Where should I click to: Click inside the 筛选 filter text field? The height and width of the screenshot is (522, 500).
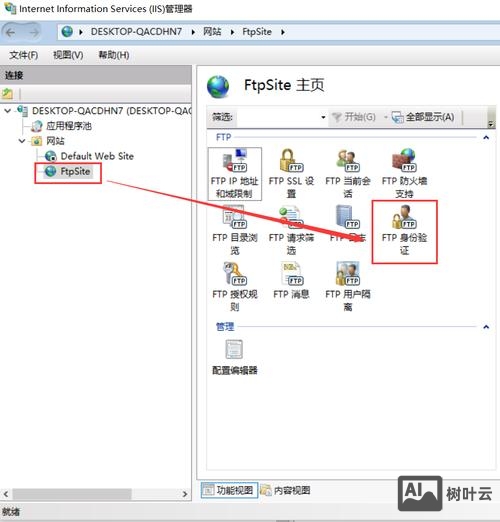[278, 117]
